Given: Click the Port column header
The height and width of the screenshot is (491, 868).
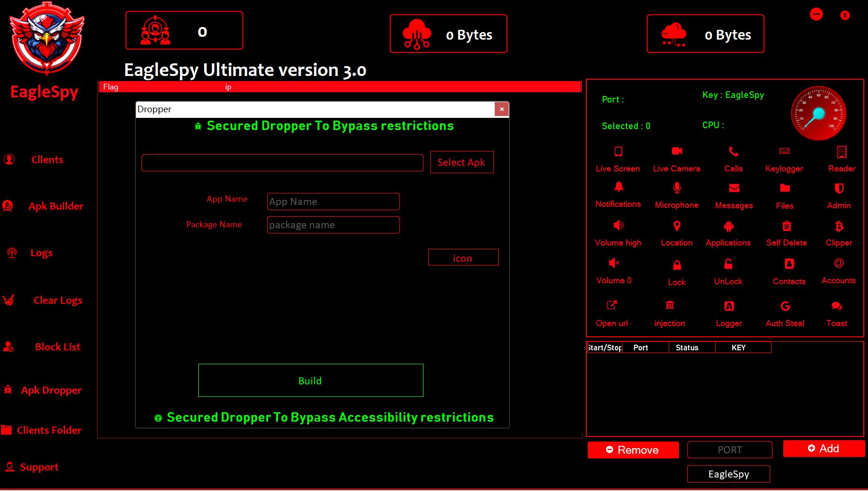Looking at the screenshot, I should tap(646, 348).
